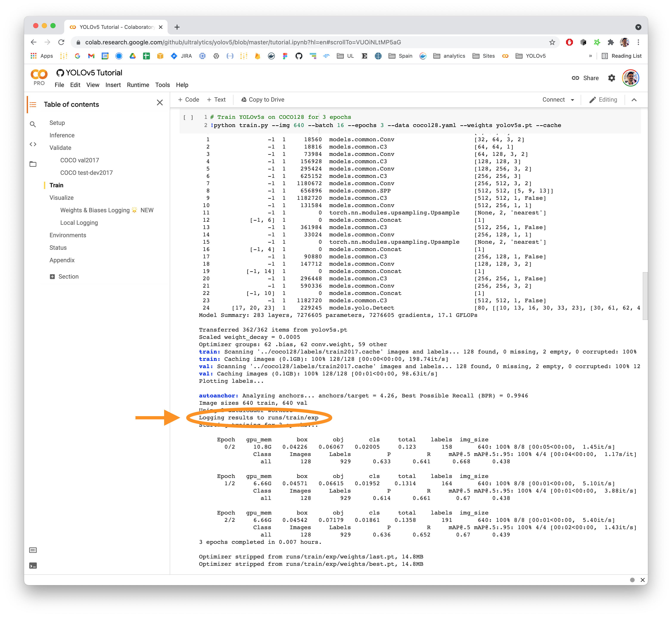Collapse the header with the chevron up
672x617 pixels.
click(634, 100)
